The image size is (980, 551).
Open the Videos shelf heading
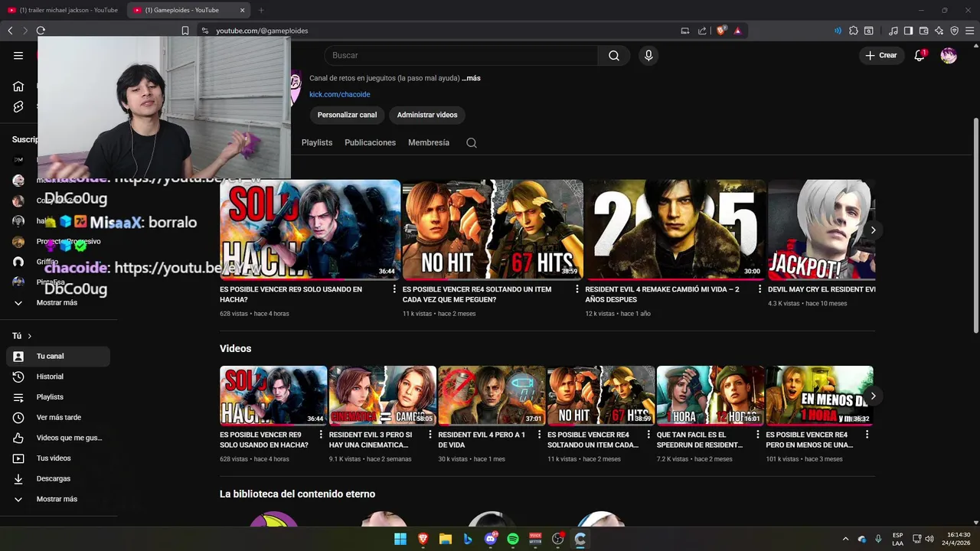[x=235, y=348]
